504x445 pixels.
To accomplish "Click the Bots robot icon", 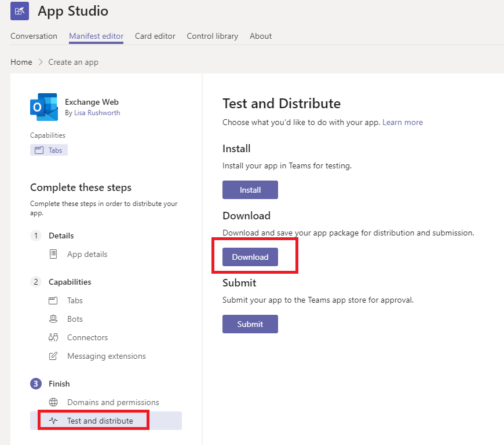I will pos(53,319).
